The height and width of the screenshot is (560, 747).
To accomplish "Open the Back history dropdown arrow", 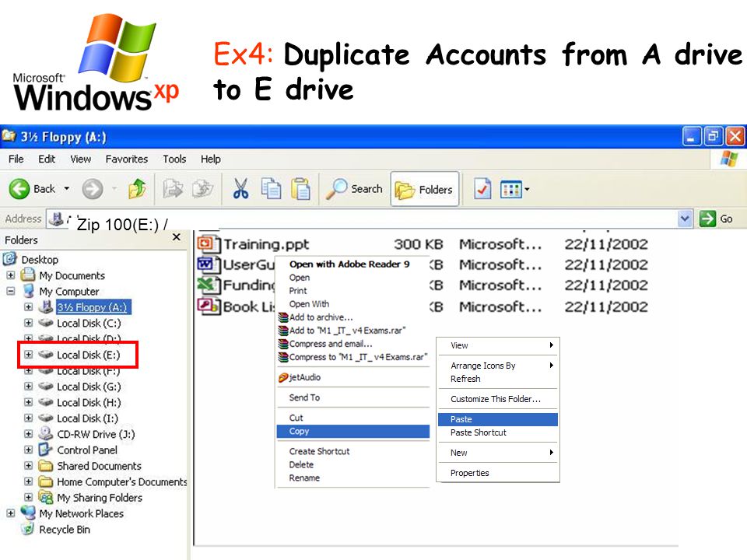I will click(67, 189).
